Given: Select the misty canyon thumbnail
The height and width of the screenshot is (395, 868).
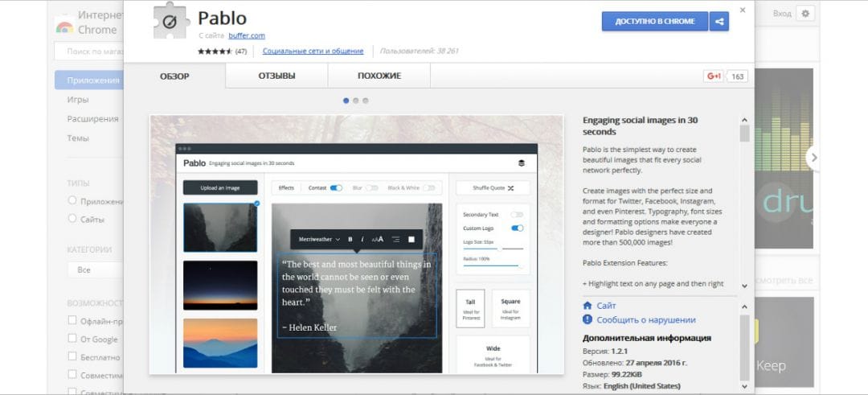Looking at the screenshot, I should [x=220, y=228].
